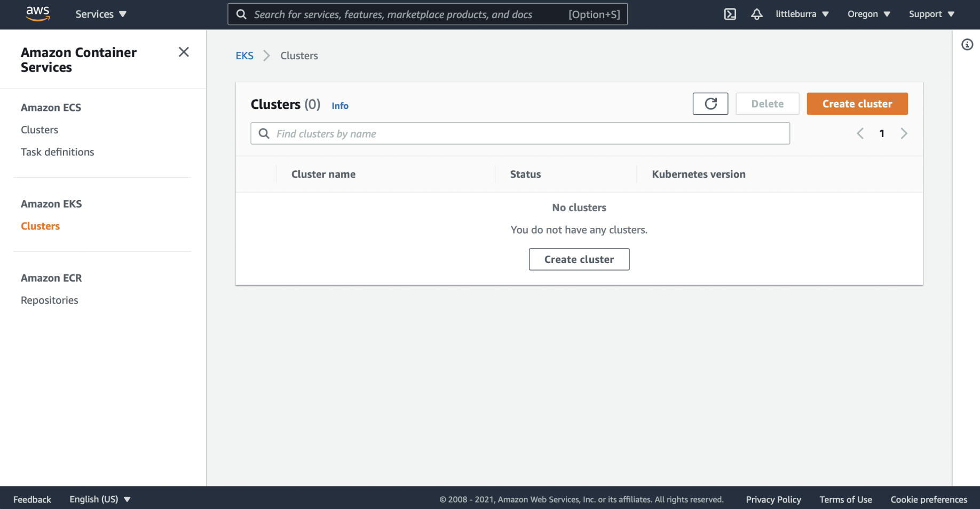Open the Info link beside Clusters heading
Viewport: 980px width, 509px height.
coord(339,106)
